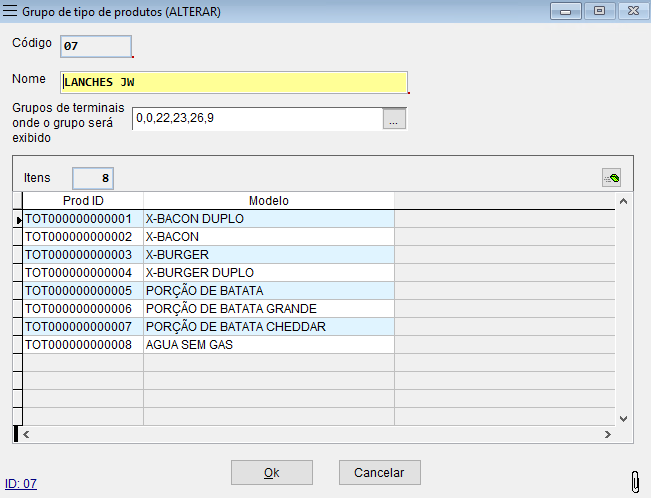Screen dimensions: 651x498
Task: Click the green leaf icon above grid
Action: pos(611,178)
